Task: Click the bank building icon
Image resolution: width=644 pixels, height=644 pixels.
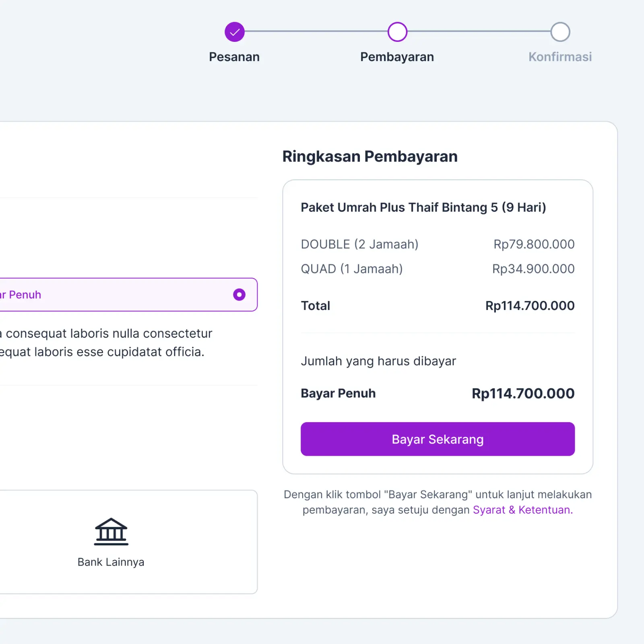Action: 111,530
